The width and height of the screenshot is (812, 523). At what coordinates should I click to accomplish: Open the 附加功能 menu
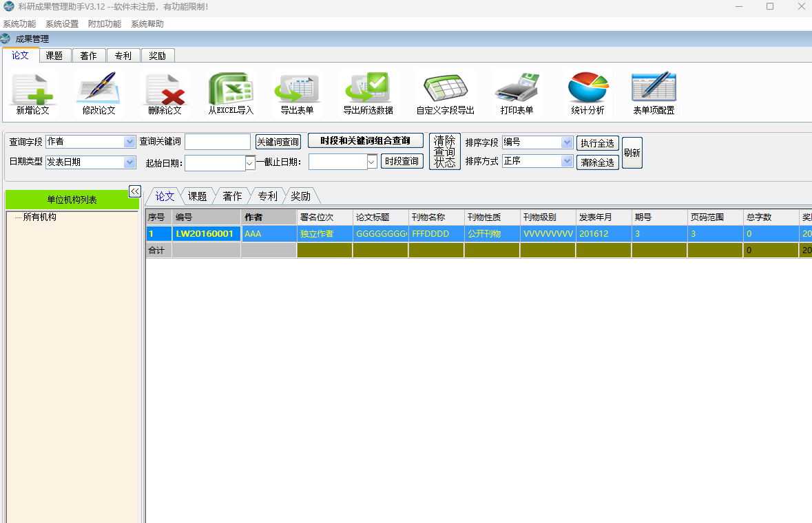[105, 24]
